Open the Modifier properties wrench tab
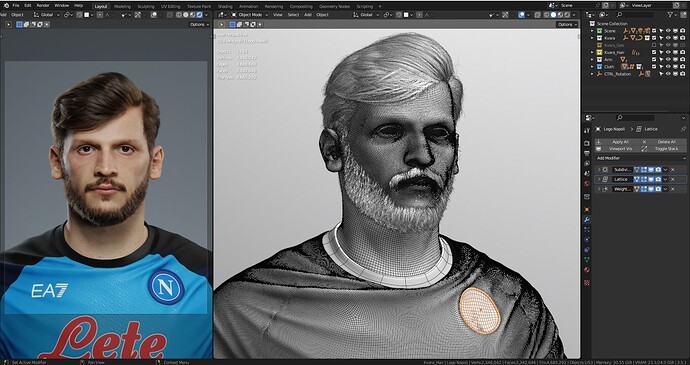The width and height of the screenshot is (690, 365). (x=587, y=219)
